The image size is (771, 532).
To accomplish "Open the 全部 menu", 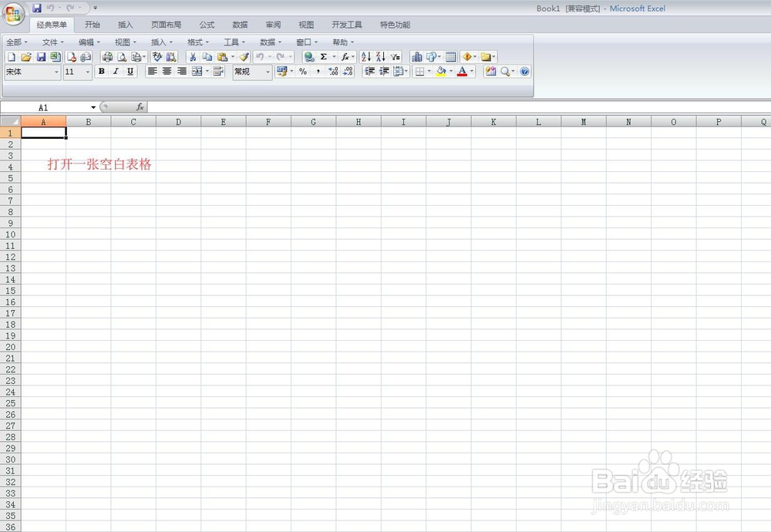I will (17, 42).
